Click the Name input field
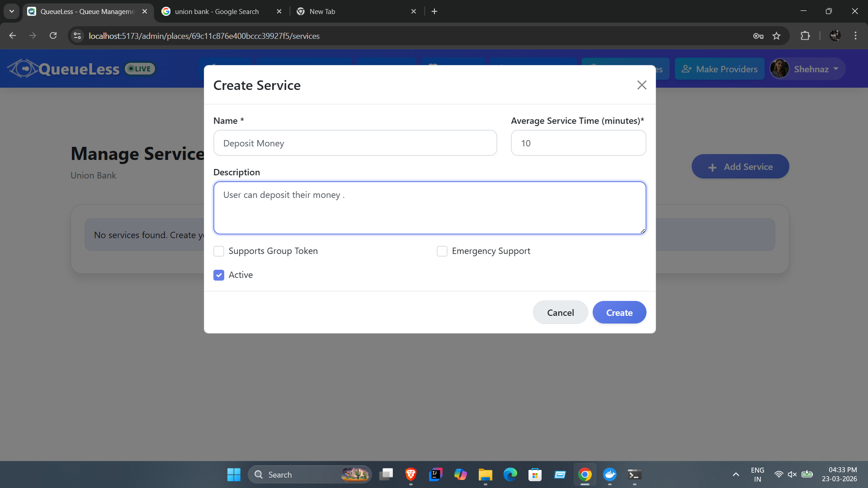This screenshot has width=868, height=488. 355,143
